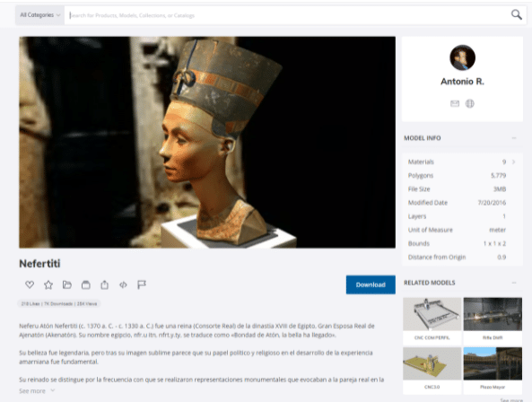
Task: Open the embed code icon
Action: click(123, 284)
